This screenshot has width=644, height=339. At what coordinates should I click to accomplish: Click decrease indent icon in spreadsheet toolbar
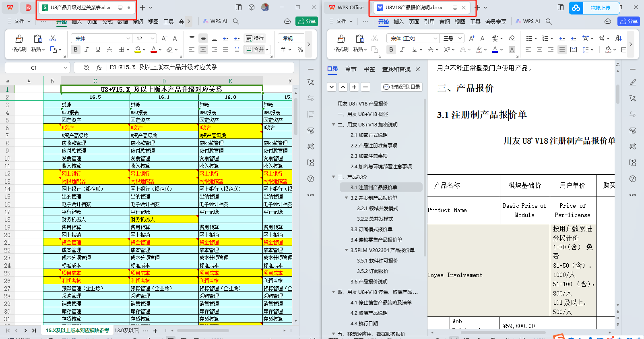[x=225, y=38]
